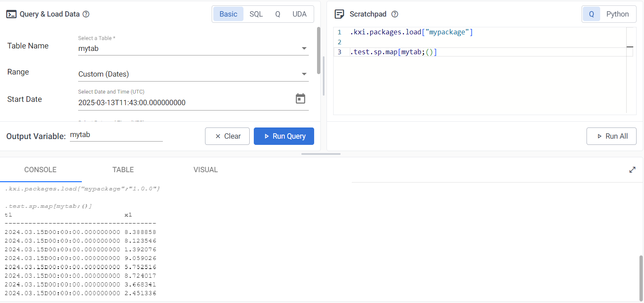Screen dimensions: 644x303
Task: Open the Table Name dropdown showing mytab
Action: [193, 48]
